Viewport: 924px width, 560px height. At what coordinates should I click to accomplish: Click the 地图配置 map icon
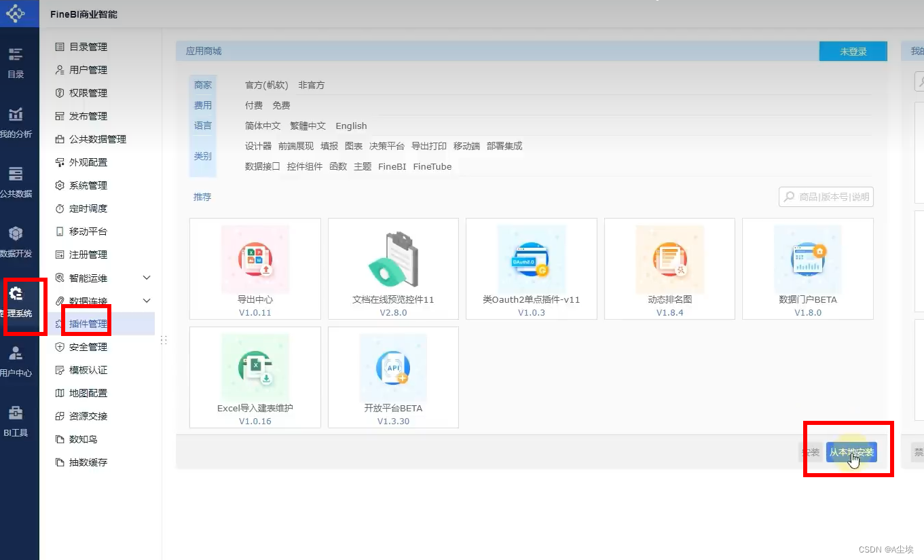tap(60, 393)
